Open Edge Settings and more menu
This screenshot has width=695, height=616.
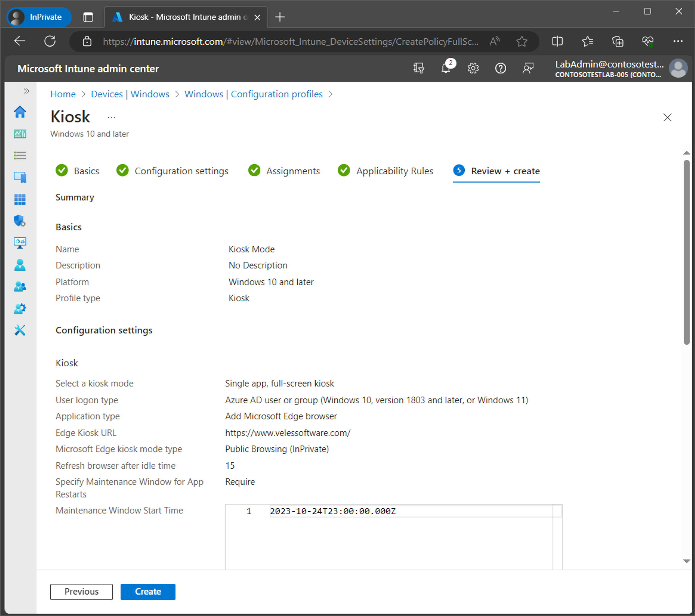click(678, 41)
